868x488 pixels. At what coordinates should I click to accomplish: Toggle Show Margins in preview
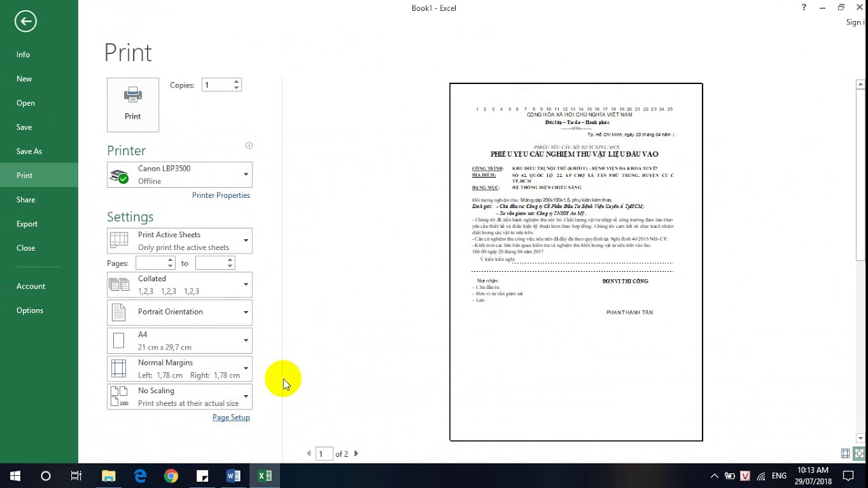point(846,453)
